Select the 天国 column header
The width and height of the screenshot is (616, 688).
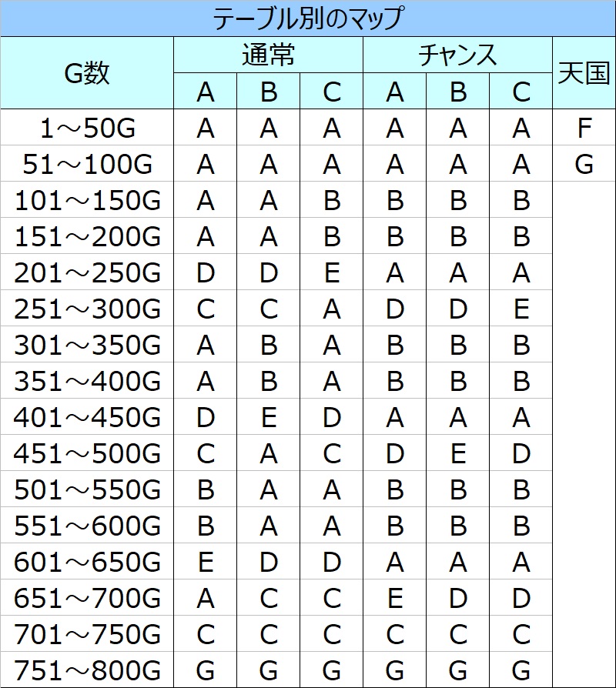pos(584,73)
